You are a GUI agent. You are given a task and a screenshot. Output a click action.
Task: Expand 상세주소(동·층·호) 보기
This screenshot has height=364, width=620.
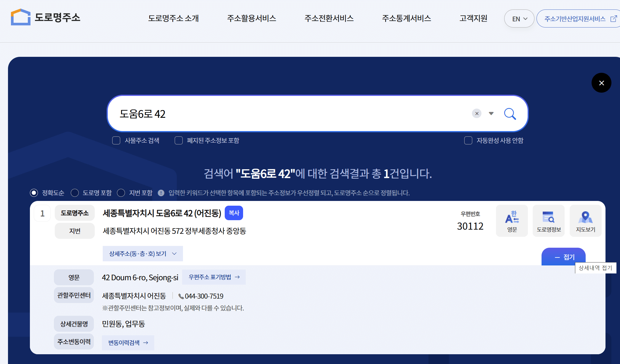point(142,254)
